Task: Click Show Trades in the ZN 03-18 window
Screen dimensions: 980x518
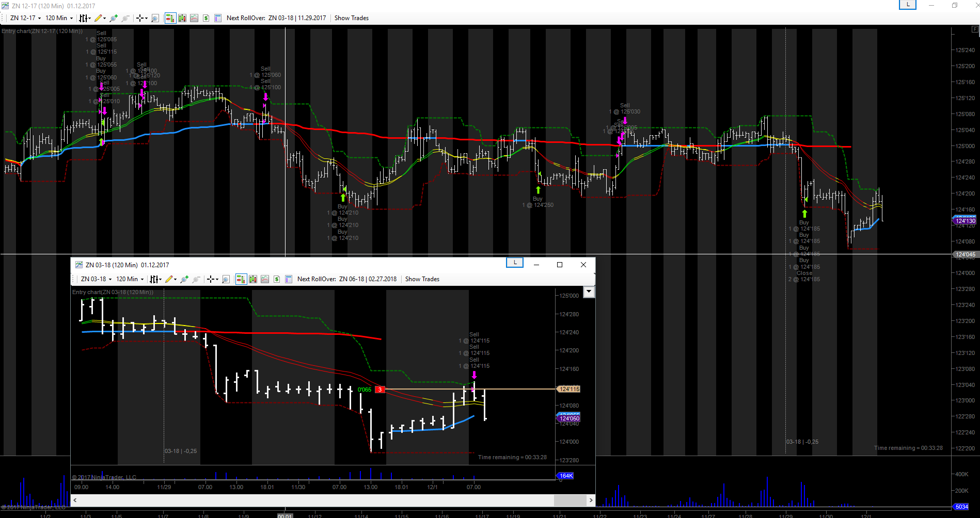Action: point(422,279)
